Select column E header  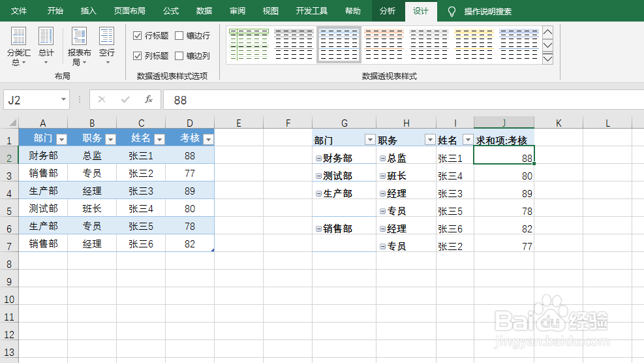coord(239,123)
